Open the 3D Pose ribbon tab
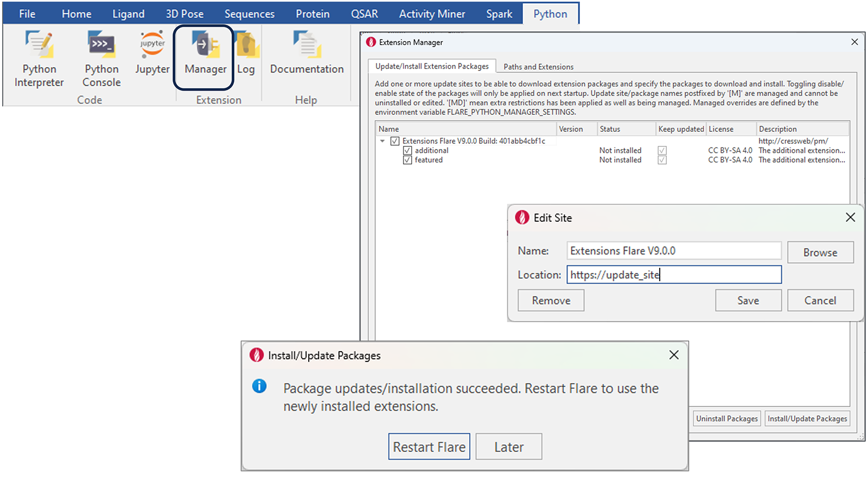The image size is (868, 478). 185,14
